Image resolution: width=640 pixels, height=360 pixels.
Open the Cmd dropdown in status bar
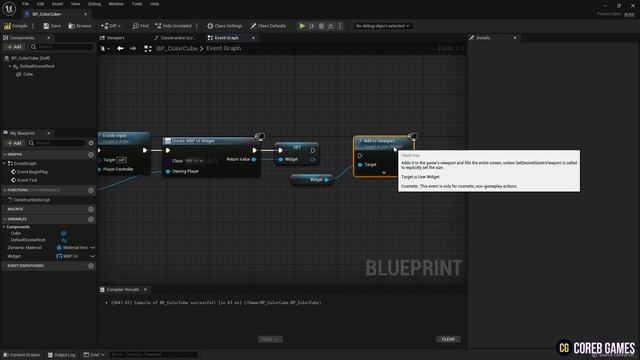point(94,355)
